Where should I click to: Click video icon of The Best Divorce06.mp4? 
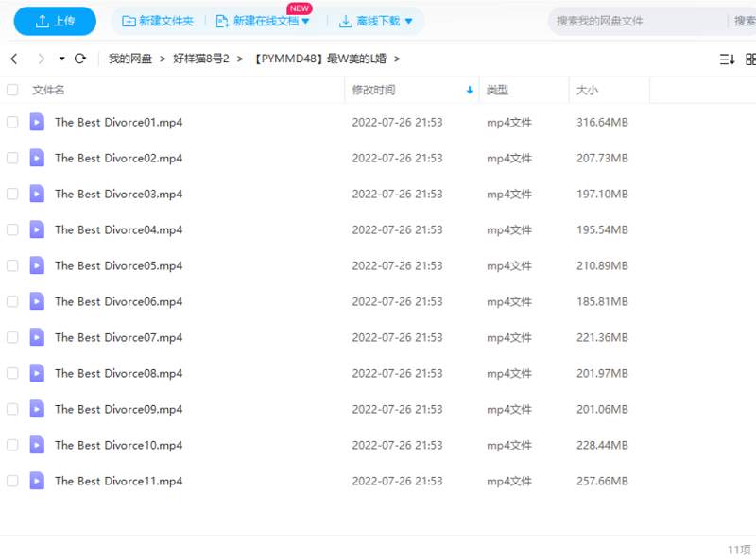[37, 301]
